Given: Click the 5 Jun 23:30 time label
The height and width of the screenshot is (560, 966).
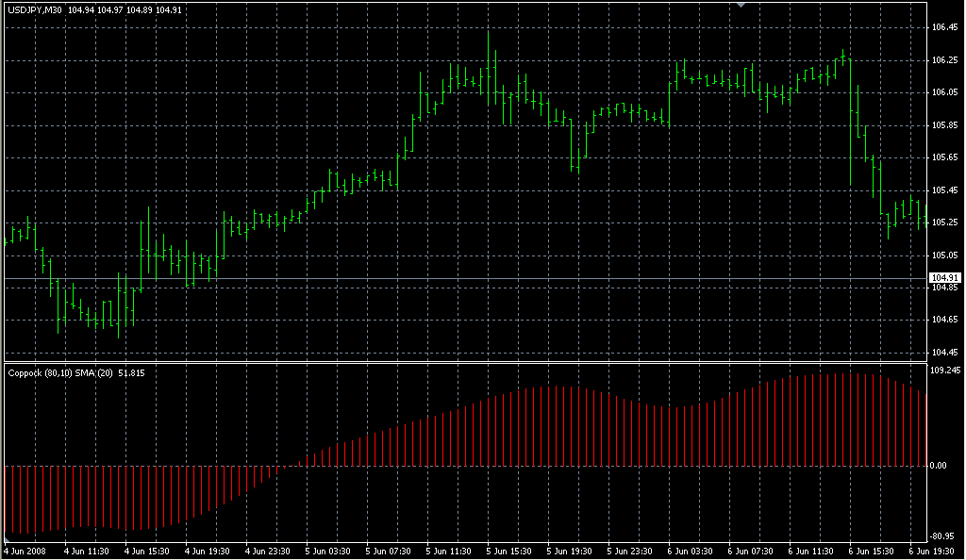Looking at the screenshot, I should [629, 552].
